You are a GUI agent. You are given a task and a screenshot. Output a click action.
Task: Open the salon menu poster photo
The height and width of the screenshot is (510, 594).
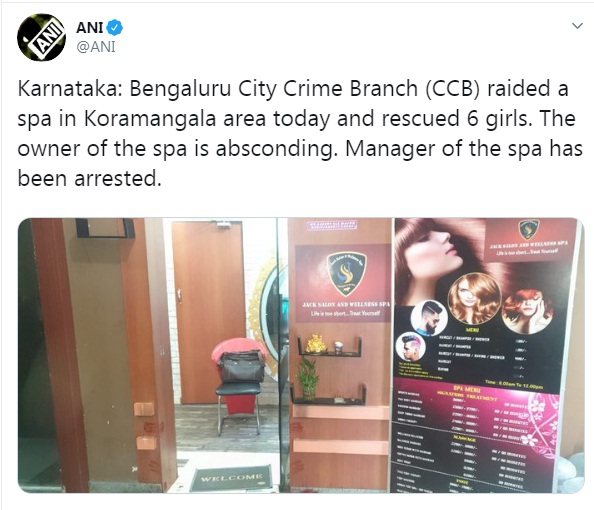489,355
